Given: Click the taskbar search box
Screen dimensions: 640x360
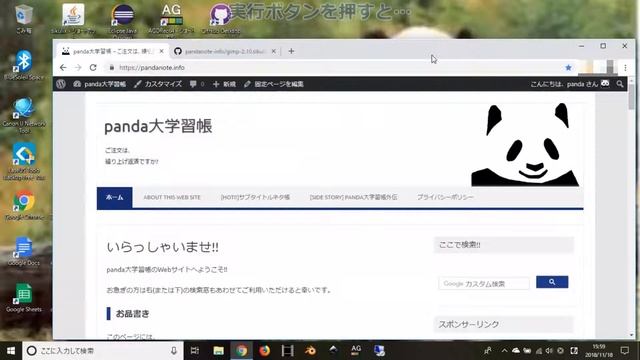Looking at the screenshot, I should [x=103, y=351].
